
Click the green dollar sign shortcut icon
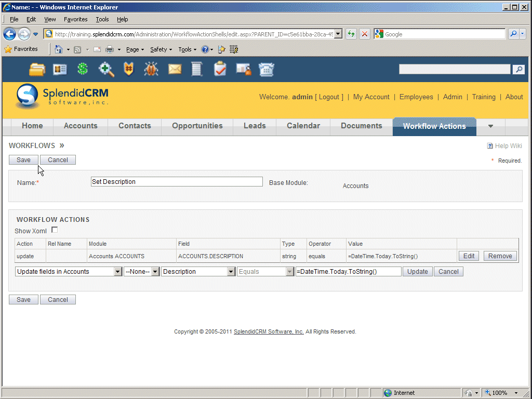[83, 69]
